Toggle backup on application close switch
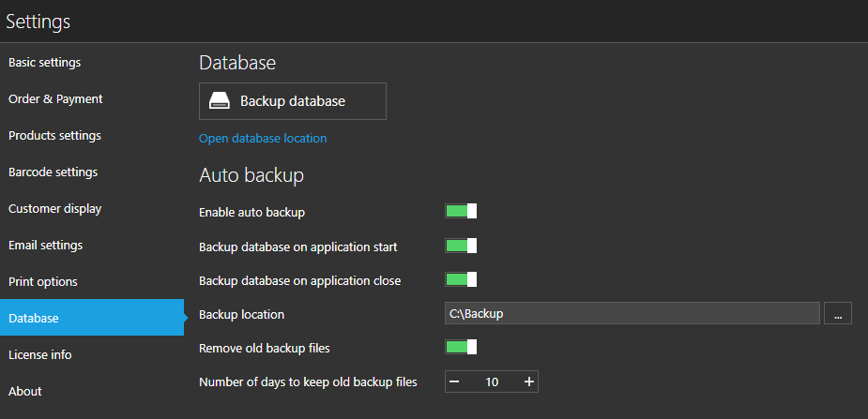The height and width of the screenshot is (419, 868). coord(461,279)
